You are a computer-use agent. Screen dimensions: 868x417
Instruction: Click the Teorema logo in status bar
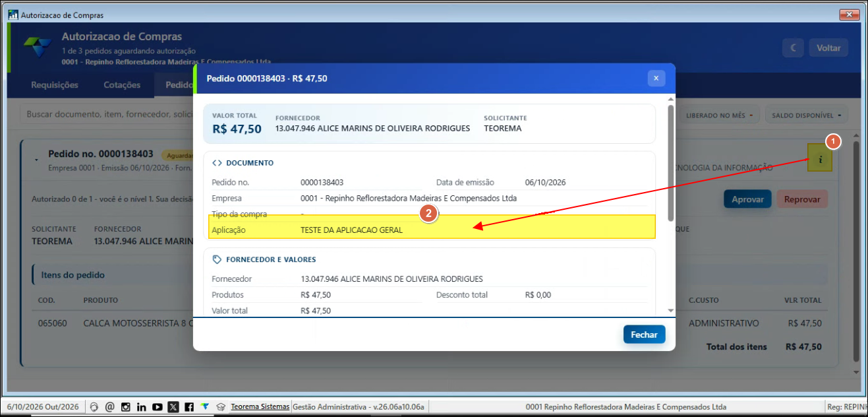(x=205, y=407)
